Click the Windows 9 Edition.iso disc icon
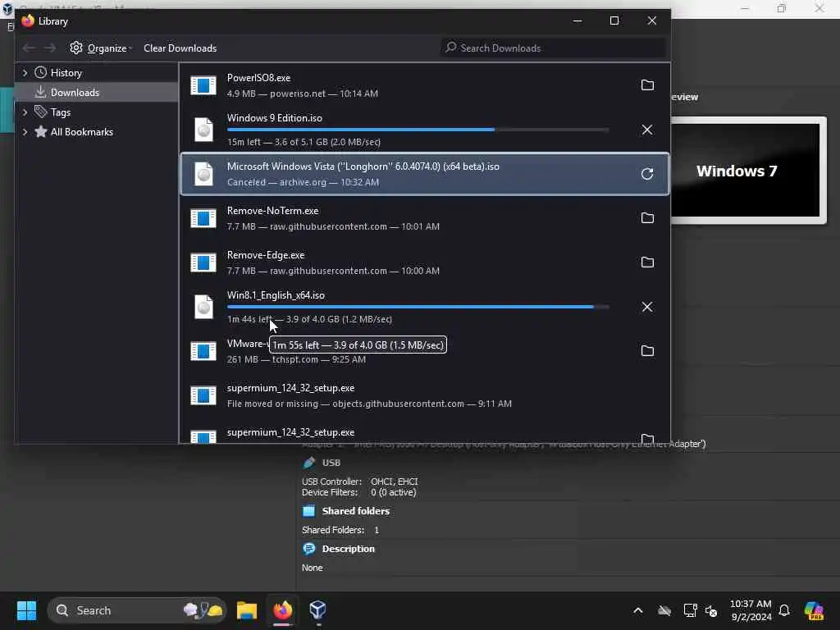The height and width of the screenshot is (630, 840). click(203, 130)
